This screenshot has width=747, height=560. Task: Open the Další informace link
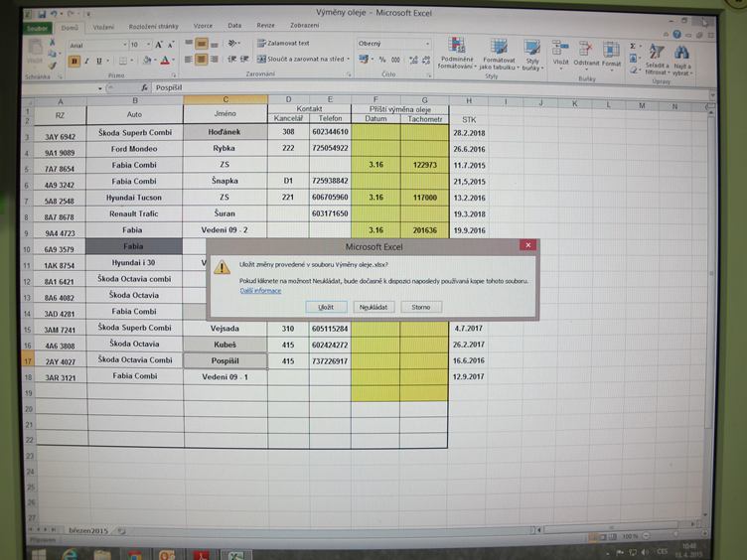pyautogui.click(x=260, y=291)
